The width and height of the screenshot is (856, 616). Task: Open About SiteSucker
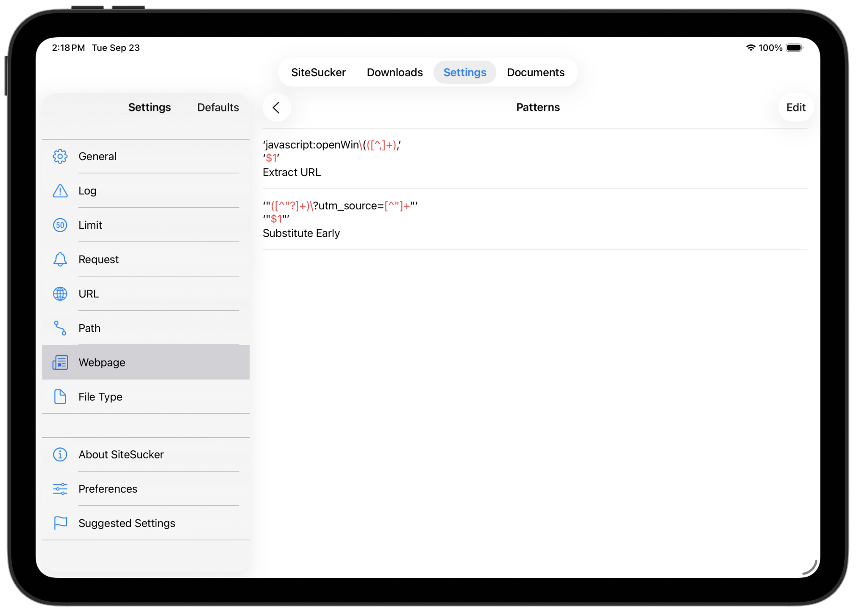point(146,454)
